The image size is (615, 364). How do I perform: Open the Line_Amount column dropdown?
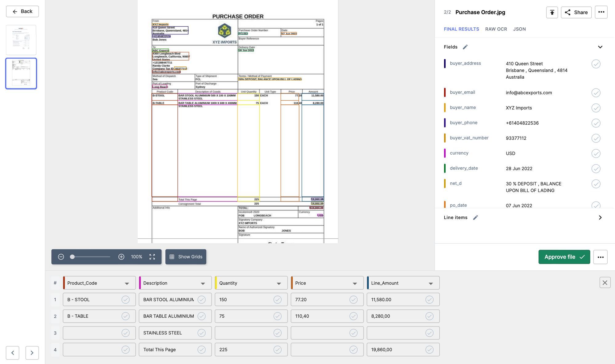pos(430,283)
